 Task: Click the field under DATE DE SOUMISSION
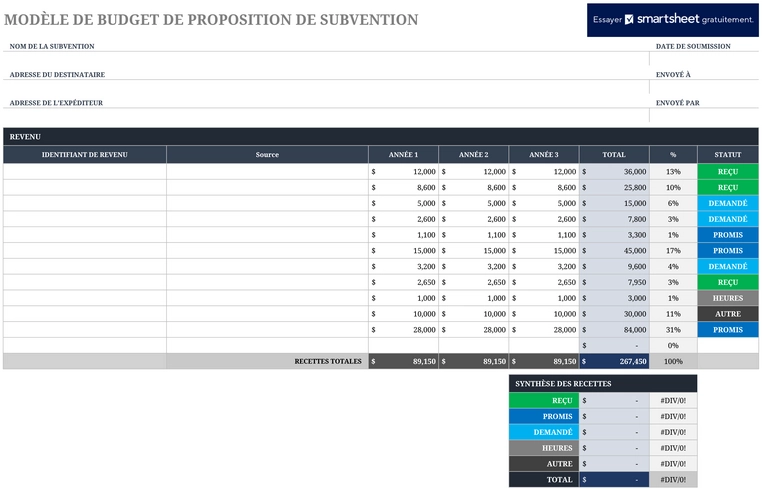pyautogui.click(x=704, y=59)
